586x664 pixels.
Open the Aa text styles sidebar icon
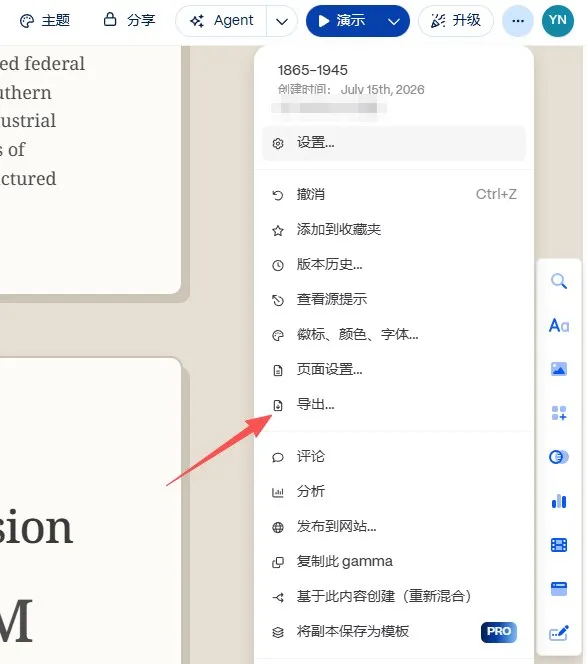coord(559,325)
